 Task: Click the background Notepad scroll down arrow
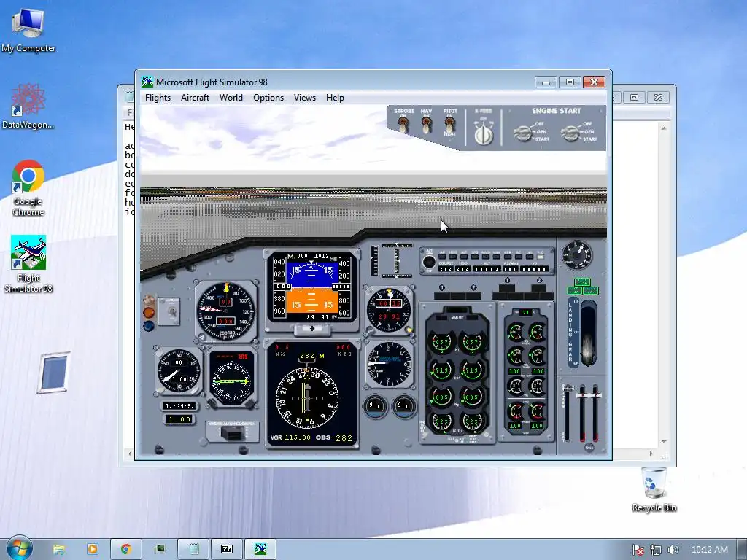point(664,442)
